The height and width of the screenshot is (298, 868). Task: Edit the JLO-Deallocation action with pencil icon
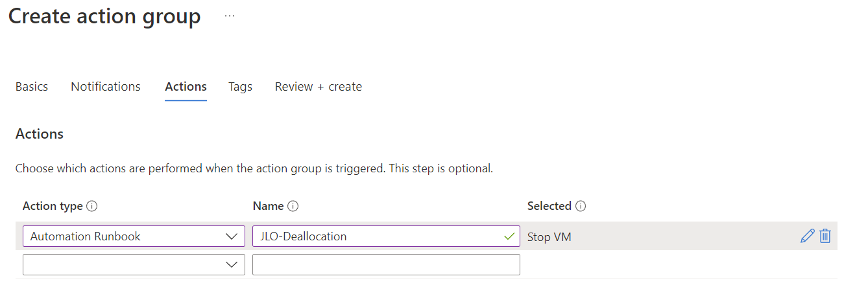pos(808,236)
